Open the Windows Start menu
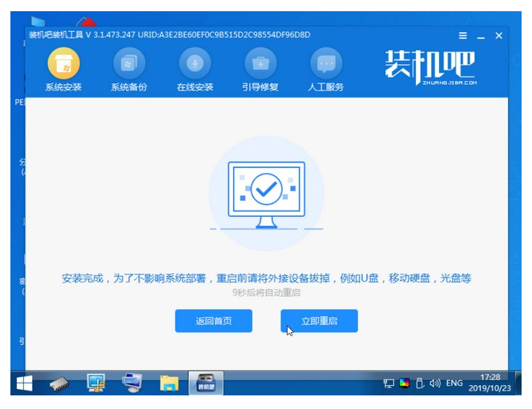The image size is (532, 409). click(24, 383)
